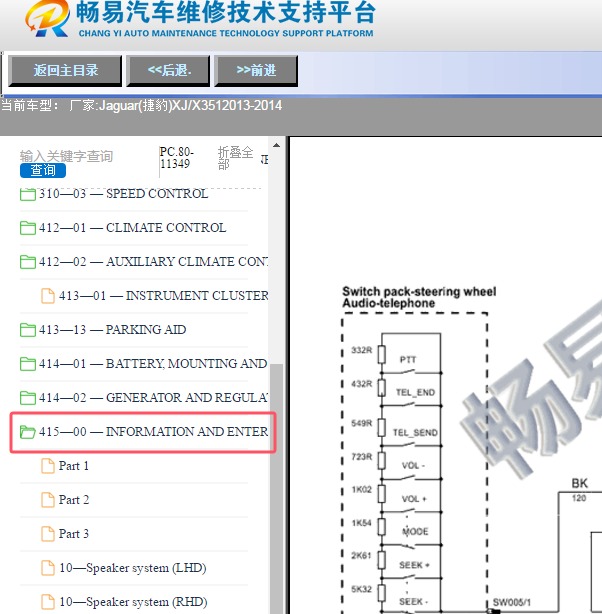The width and height of the screenshot is (602, 614).
Task: Click the PC.80-11349 text
Action: pos(176,158)
